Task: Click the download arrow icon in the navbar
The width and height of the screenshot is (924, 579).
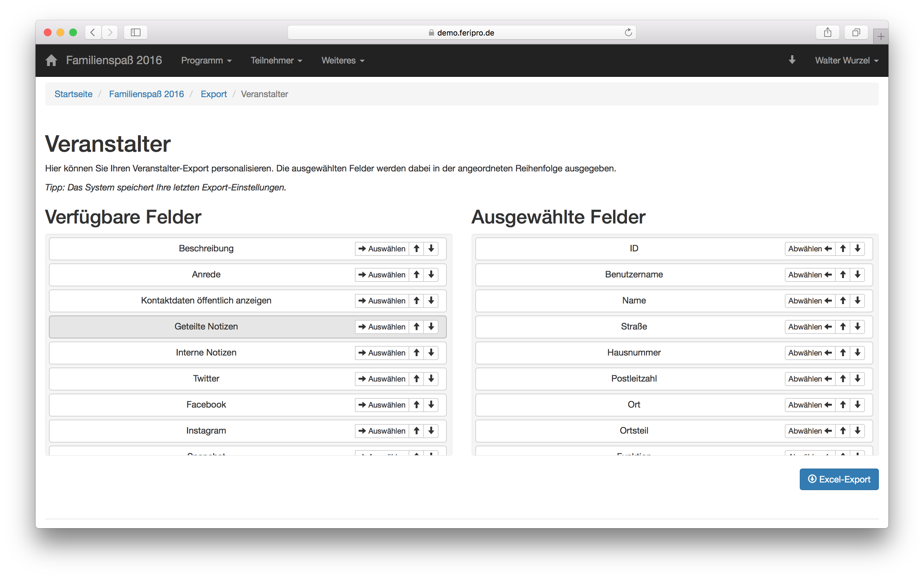Action: pos(792,60)
